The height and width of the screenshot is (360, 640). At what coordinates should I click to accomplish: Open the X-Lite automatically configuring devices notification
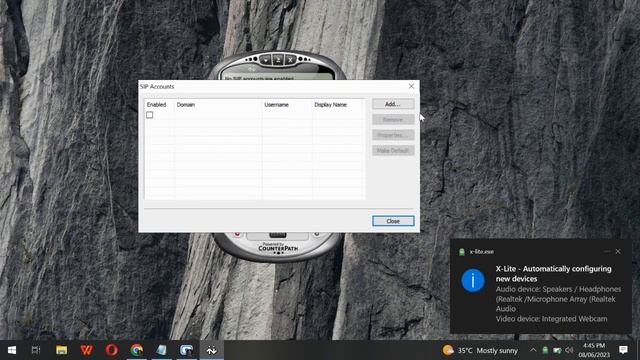[541, 286]
